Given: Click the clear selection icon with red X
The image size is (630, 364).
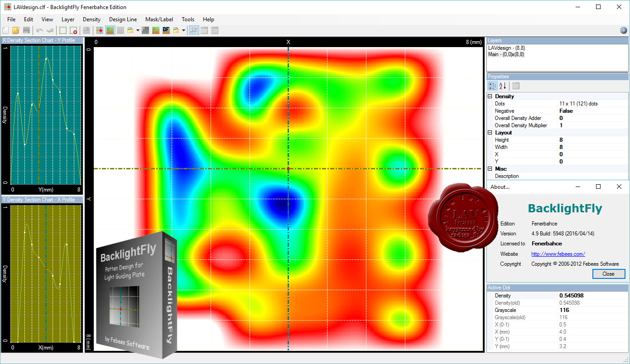Looking at the screenshot, I should [73, 30].
